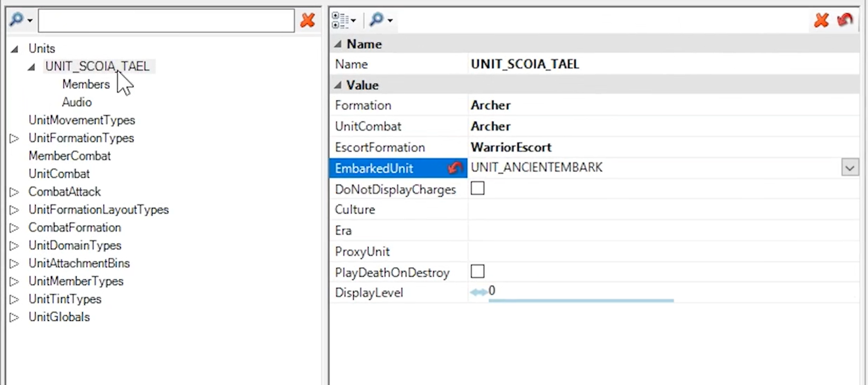
Task: Open the left search magnifier options
Action: point(22,20)
